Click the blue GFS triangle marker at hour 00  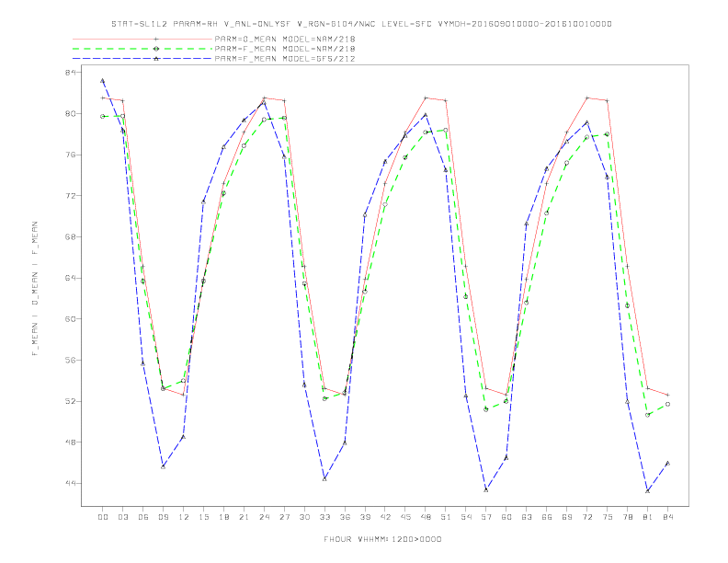point(103,80)
